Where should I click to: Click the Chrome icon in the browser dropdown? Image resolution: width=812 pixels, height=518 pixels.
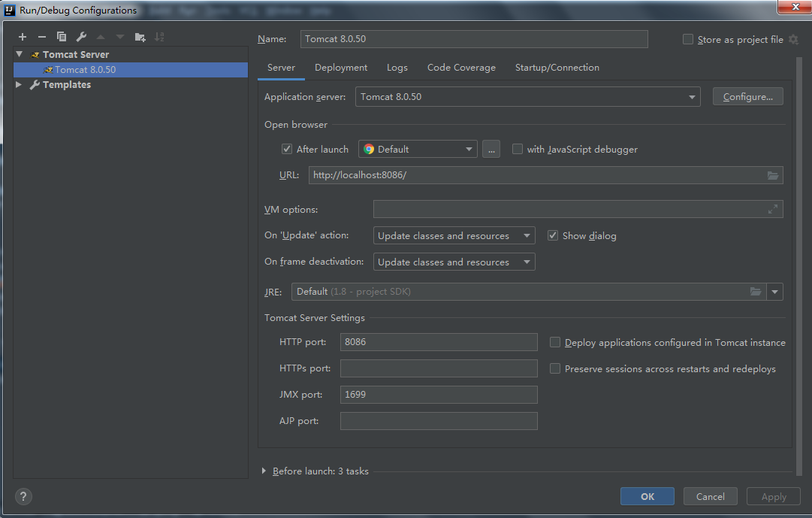(x=369, y=150)
